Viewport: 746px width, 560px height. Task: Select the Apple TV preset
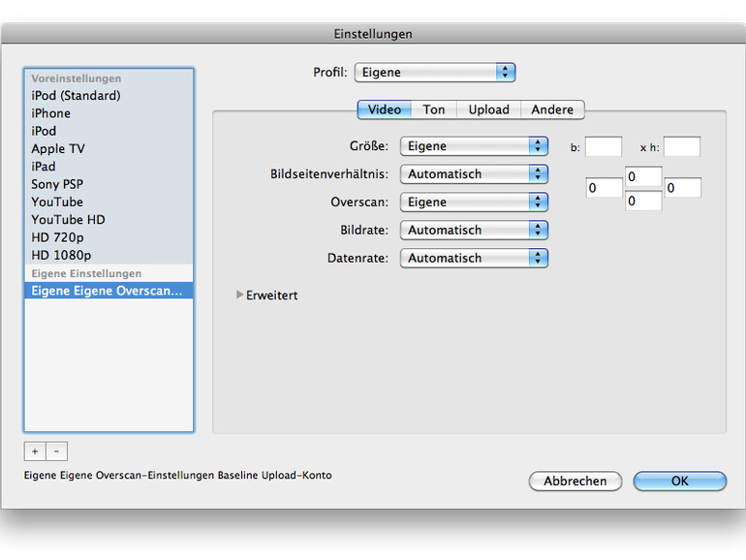(x=58, y=149)
